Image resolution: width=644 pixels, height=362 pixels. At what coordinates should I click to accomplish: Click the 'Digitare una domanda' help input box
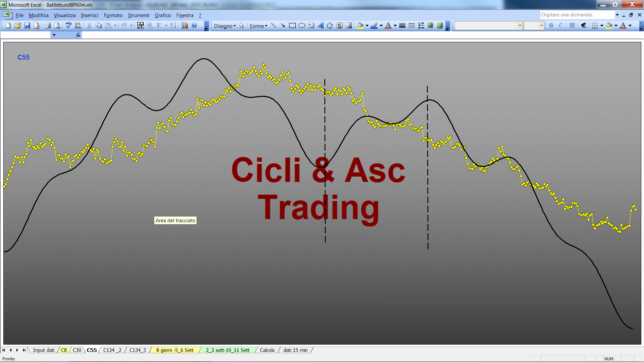pyautogui.click(x=577, y=15)
